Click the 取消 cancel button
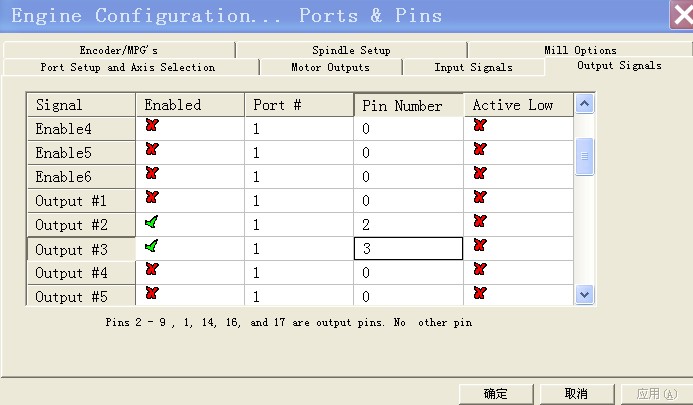 pos(576,394)
